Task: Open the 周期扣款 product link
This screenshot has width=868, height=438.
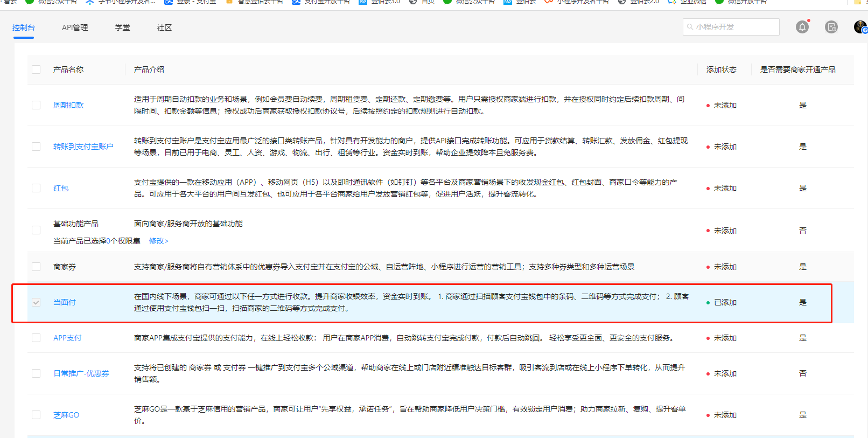Action: pos(68,105)
